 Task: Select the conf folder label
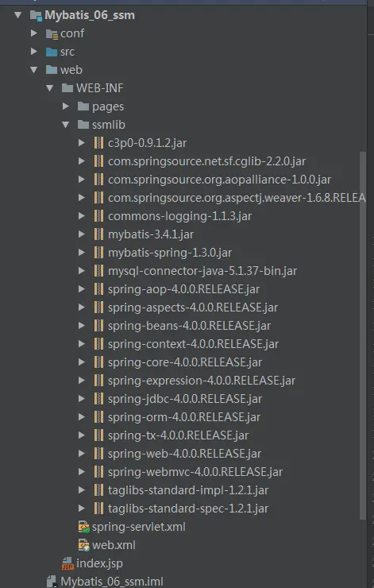[72, 33]
